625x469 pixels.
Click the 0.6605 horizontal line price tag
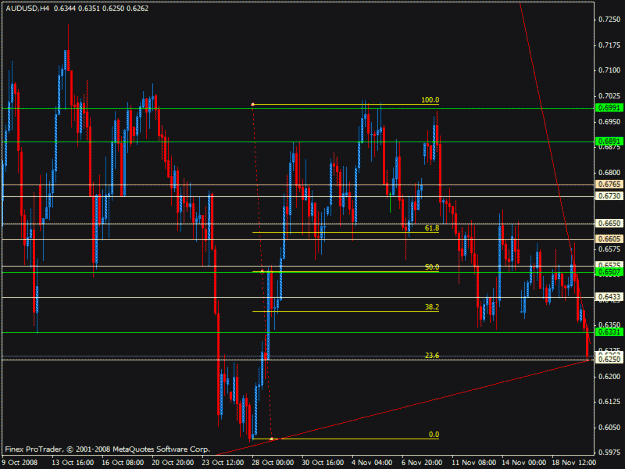(x=609, y=239)
